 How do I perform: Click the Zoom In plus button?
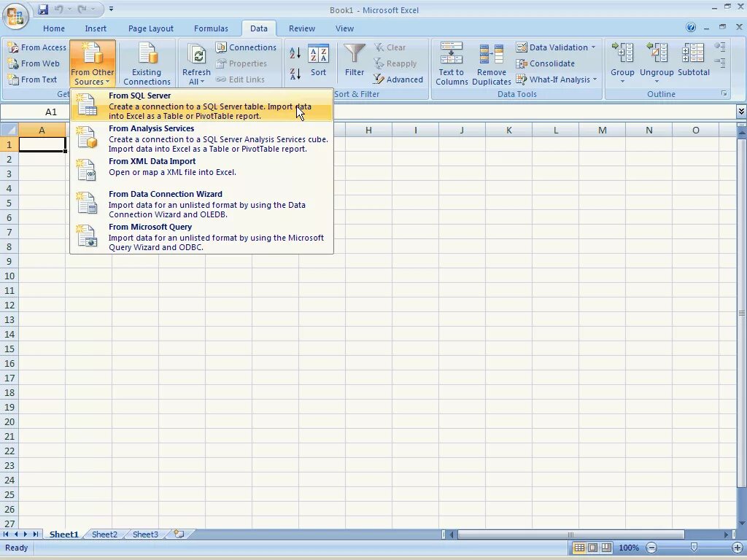[x=738, y=548]
